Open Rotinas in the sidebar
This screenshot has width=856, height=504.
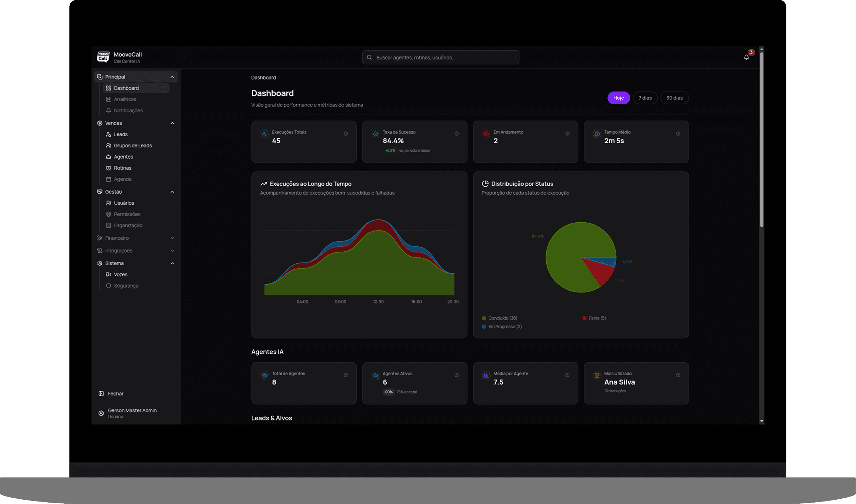(x=122, y=168)
